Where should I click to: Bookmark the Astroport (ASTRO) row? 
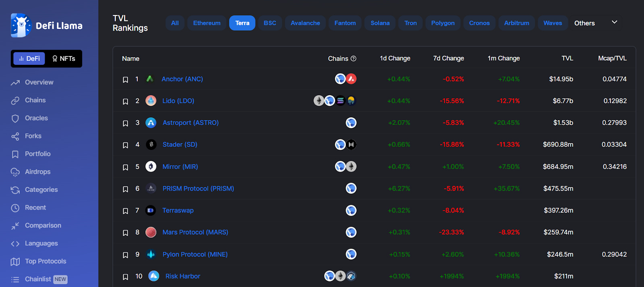coord(126,123)
